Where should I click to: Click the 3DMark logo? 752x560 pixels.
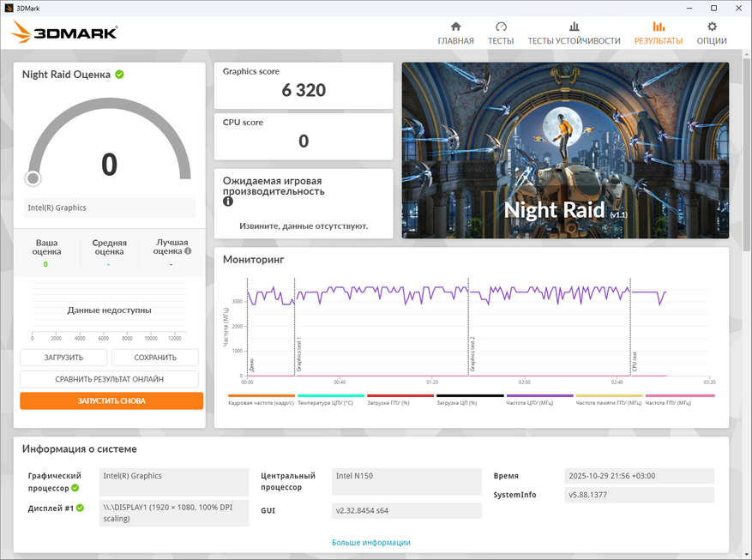pos(64,33)
